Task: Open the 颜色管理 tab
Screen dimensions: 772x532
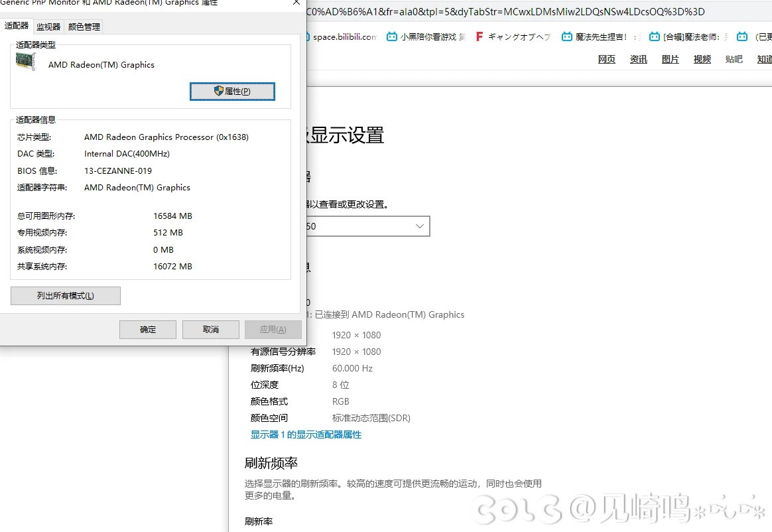Action: tap(84, 27)
